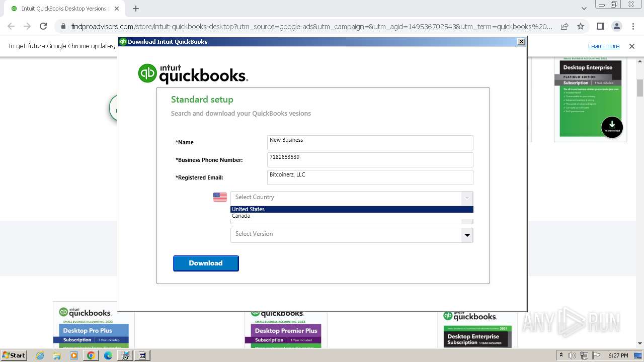Launch Internet Explorer from the taskbar
This screenshot has height=362, width=644.
pyautogui.click(x=40, y=355)
